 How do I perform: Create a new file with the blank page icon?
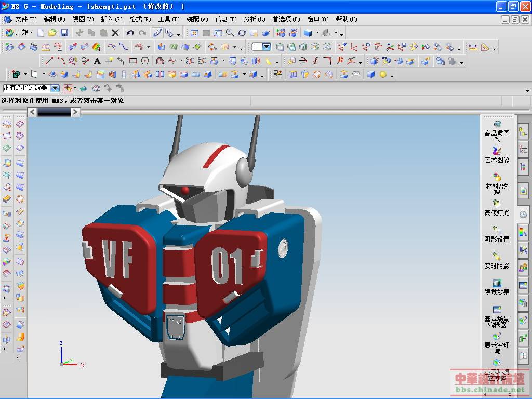[41, 33]
